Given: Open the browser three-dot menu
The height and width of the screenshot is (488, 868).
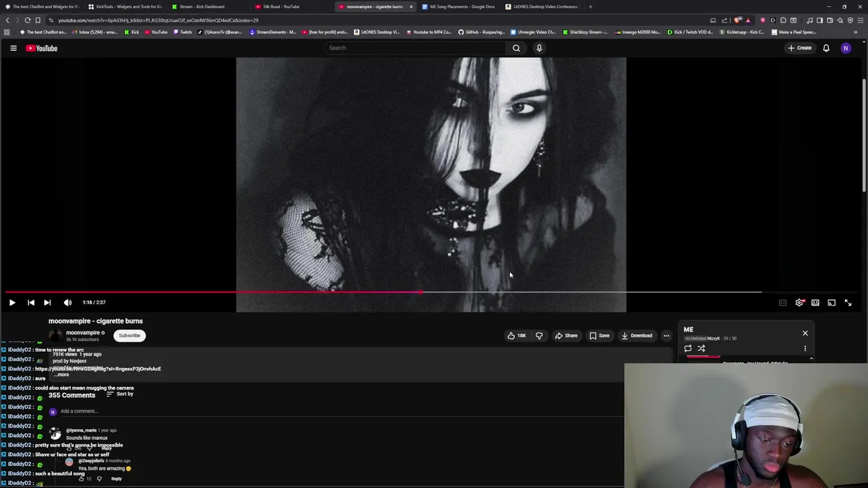Looking at the screenshot, I should coord(861,20).
